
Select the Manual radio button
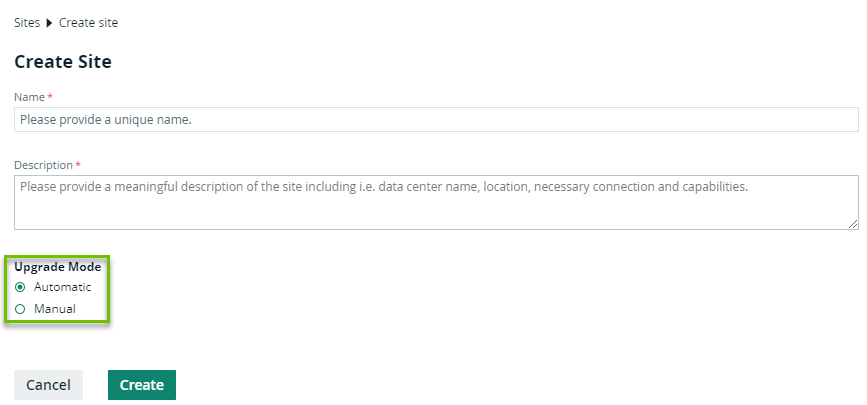pos(20,309)
